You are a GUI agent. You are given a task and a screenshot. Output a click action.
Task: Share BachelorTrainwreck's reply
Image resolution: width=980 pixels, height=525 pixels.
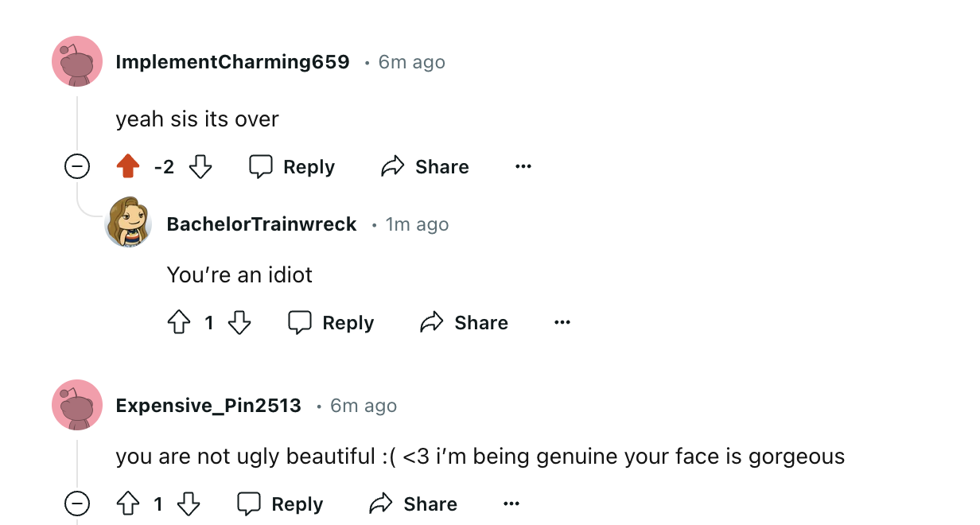tap(464, 322)
